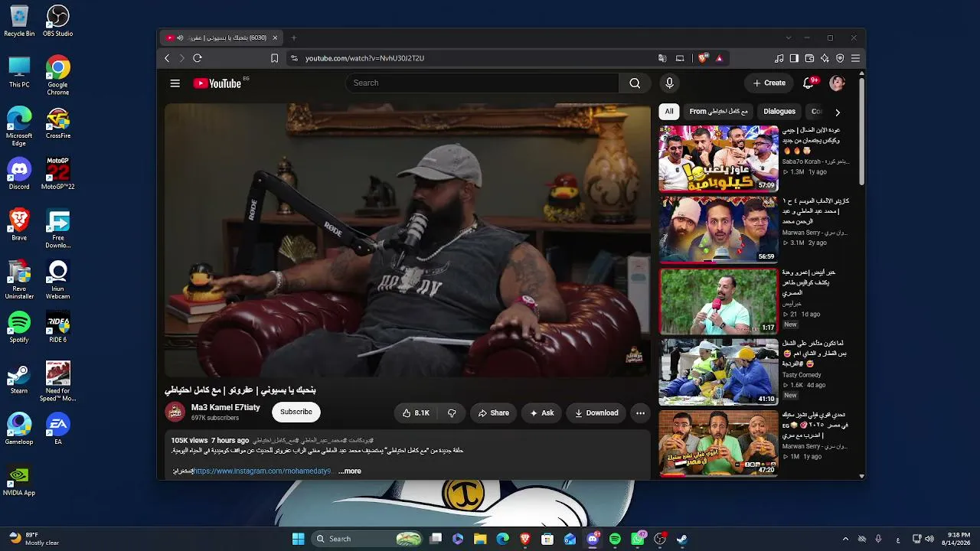Viewport: 980px width, 551px height.
Task: Download the video
Action: point(596,413)
